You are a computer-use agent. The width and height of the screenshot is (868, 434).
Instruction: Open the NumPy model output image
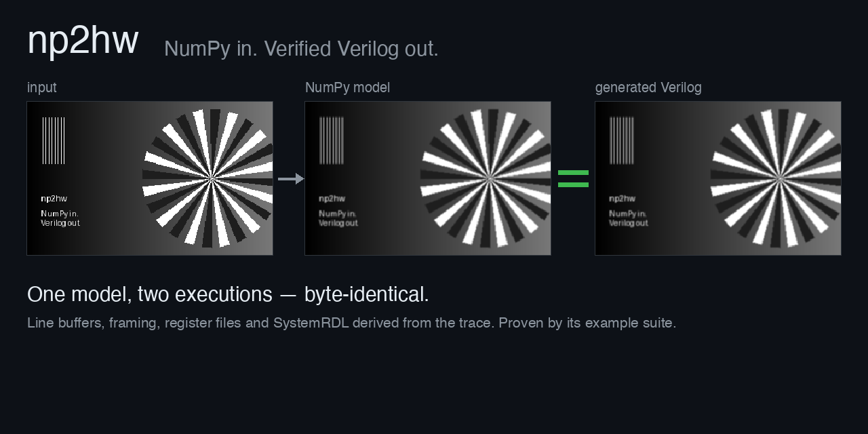(428, 178)
